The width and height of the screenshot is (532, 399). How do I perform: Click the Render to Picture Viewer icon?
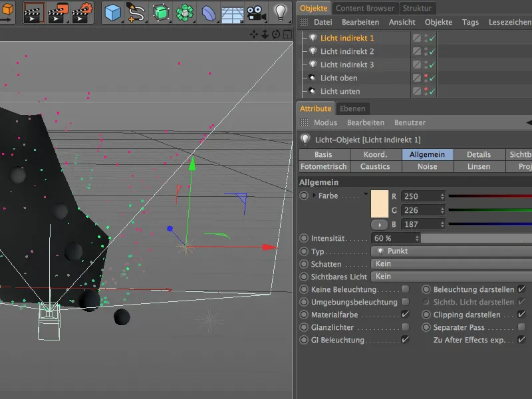pyautogui.click(x=59, y=13)
